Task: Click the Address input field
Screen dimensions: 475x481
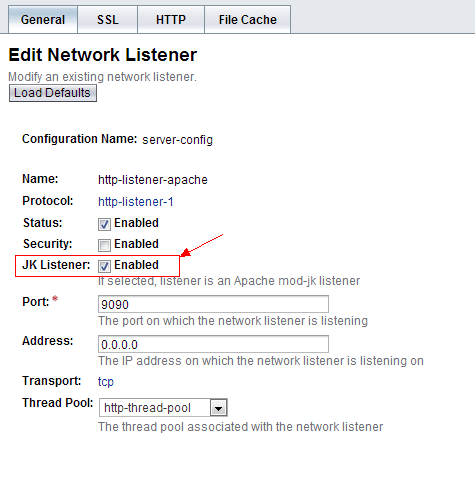Action: [213, 344]
